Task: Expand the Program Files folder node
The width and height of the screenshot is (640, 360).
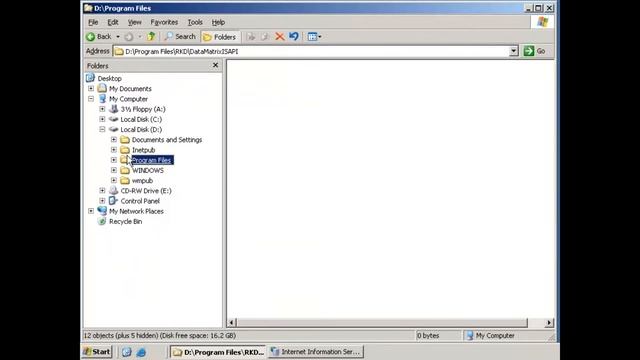Action: coord(114,160)
